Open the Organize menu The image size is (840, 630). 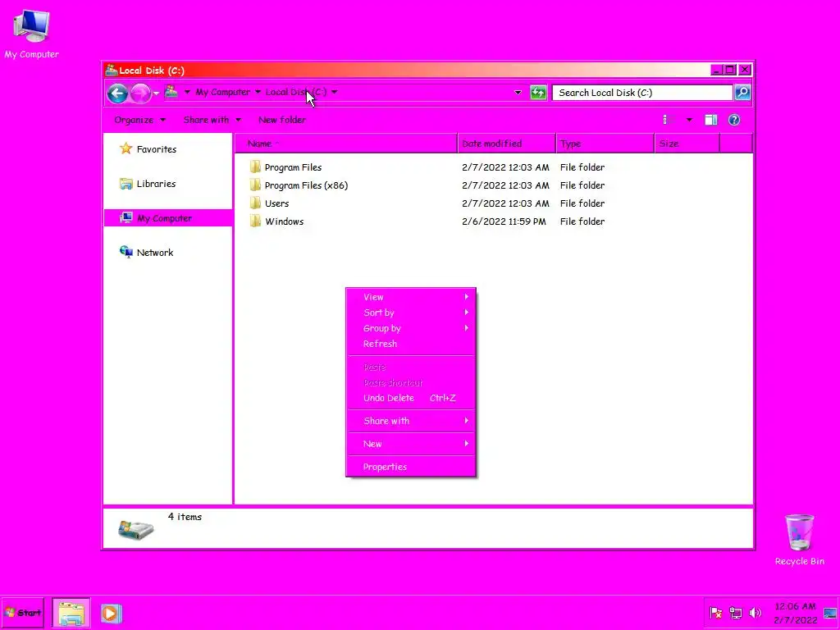[x=139, y=120]
